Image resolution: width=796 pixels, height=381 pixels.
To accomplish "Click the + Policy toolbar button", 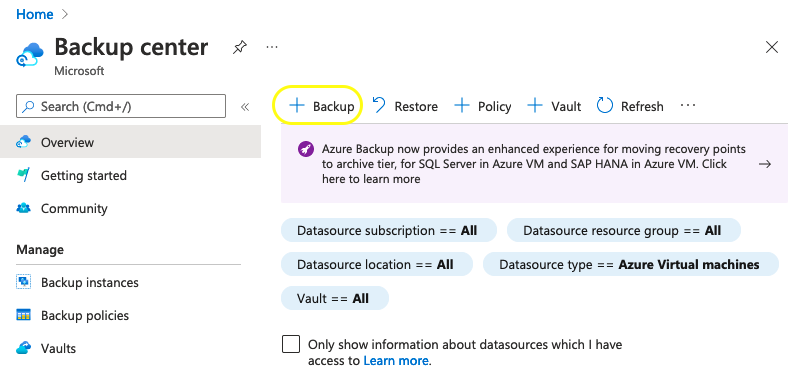I will (x=482, y=106).
